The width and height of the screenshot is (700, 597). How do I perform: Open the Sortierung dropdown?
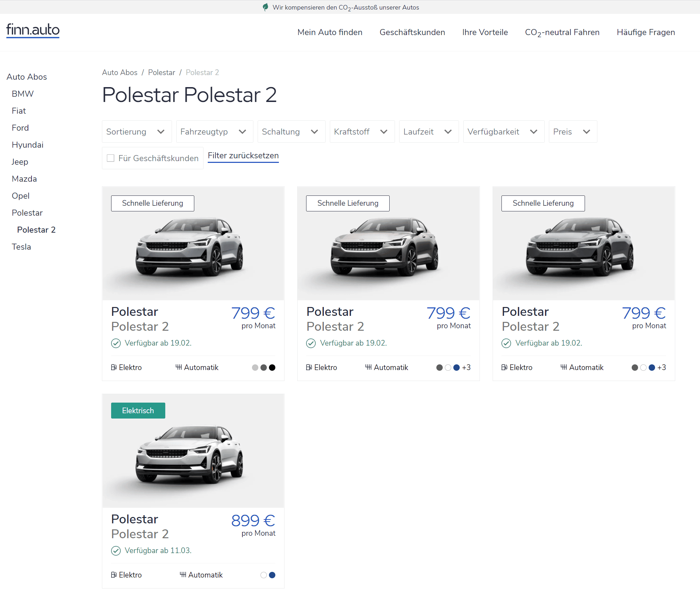point(137,132)
